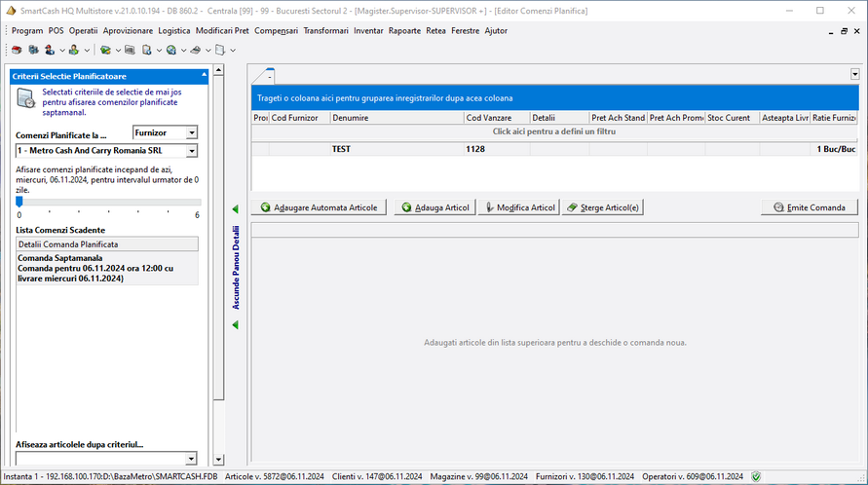The height and width of the screenshot is (485, 868).
Task: Open the Modificari Pret menu
Action: click(x=222, y=31)
